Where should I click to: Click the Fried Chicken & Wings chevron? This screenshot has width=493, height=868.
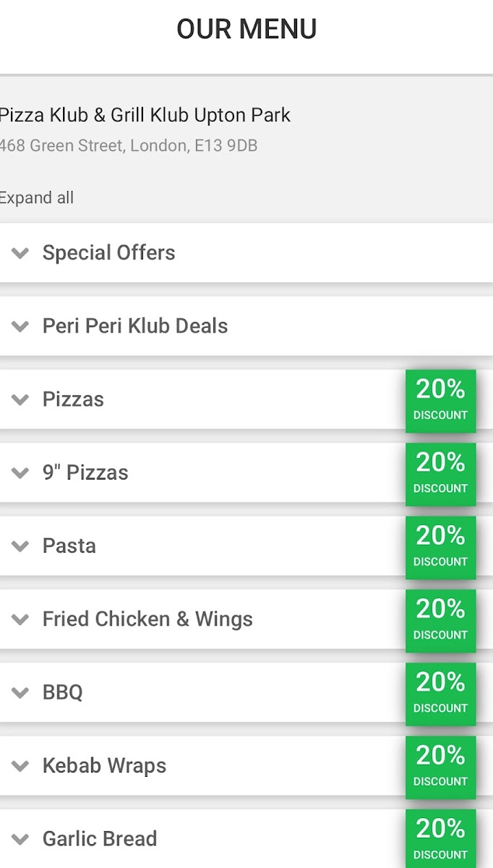point(20,619)
